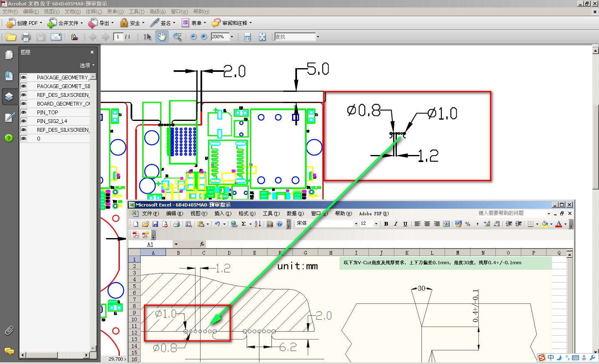Click Excel Percent Style icon

coord(468,224)
